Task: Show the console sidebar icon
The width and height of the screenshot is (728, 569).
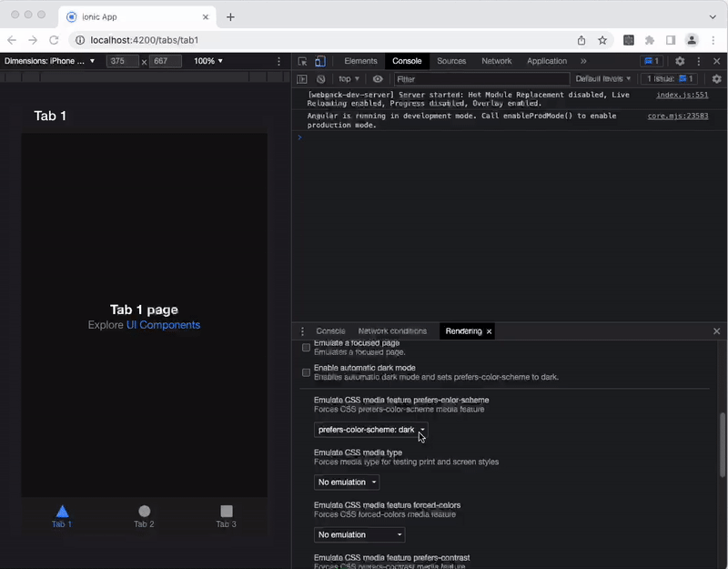Action: tap(302, 79)
